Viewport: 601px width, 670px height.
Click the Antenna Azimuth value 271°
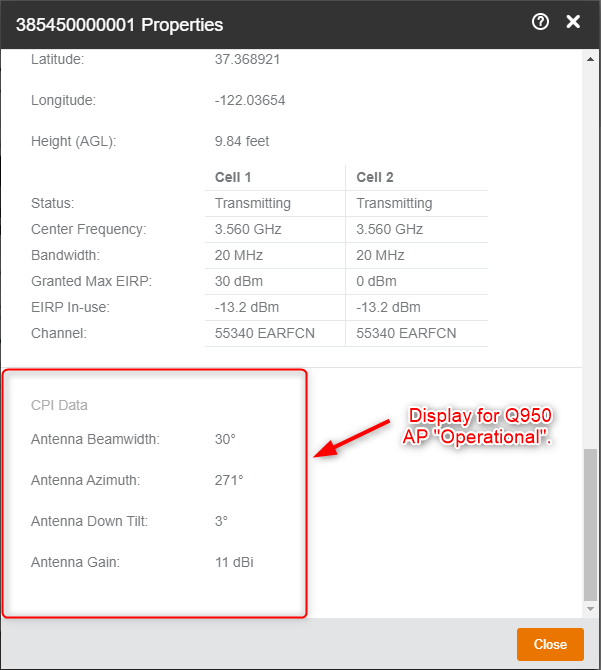coord(229,480)
